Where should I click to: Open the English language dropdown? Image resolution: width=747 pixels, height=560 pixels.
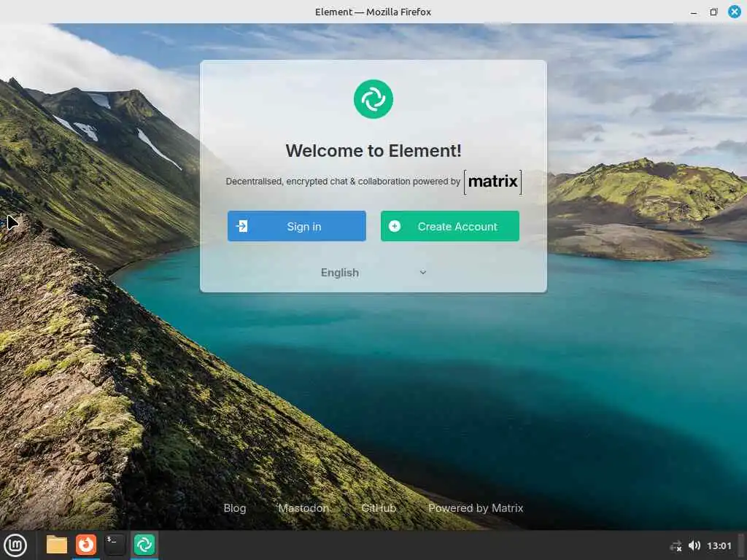373,273
